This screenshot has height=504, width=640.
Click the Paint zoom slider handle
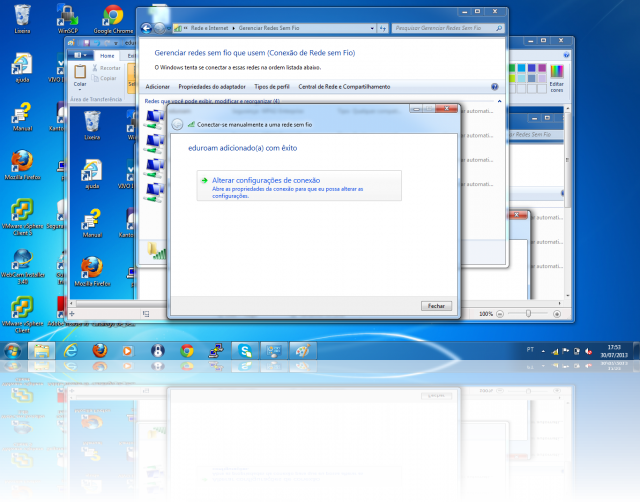click(x=529, y=313)
